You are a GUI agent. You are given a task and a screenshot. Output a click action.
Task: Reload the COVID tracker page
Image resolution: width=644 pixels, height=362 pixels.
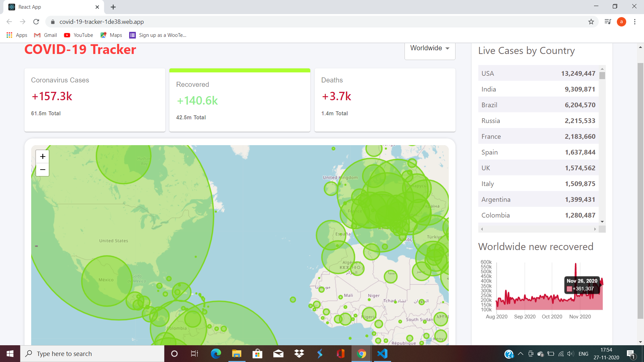click(36, 22)
